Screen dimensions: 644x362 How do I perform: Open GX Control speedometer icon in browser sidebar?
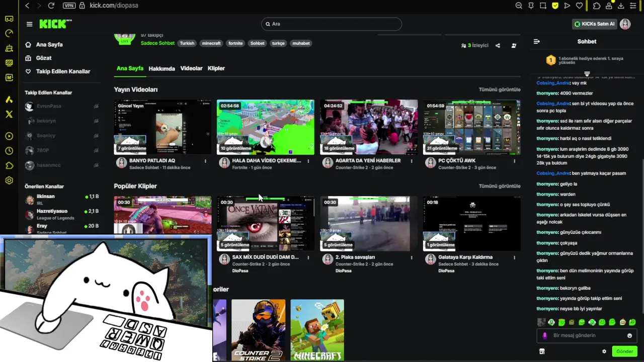(x=9, y=34)
